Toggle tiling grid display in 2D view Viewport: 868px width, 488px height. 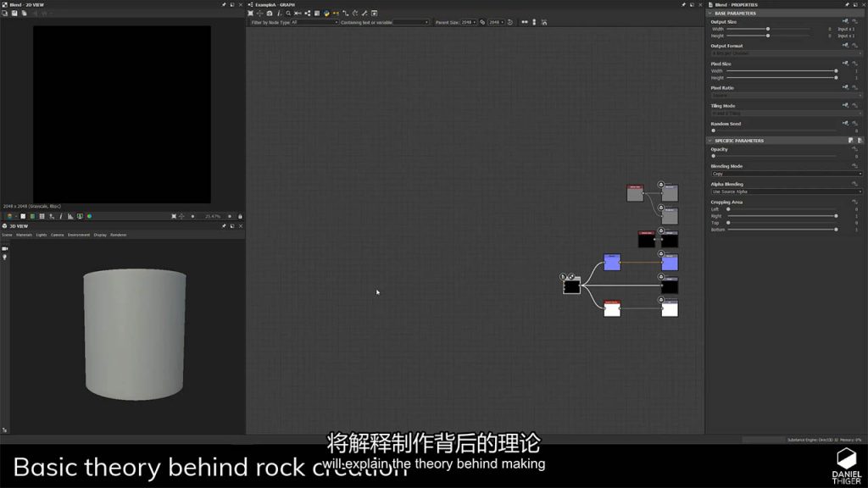[42, 216]
